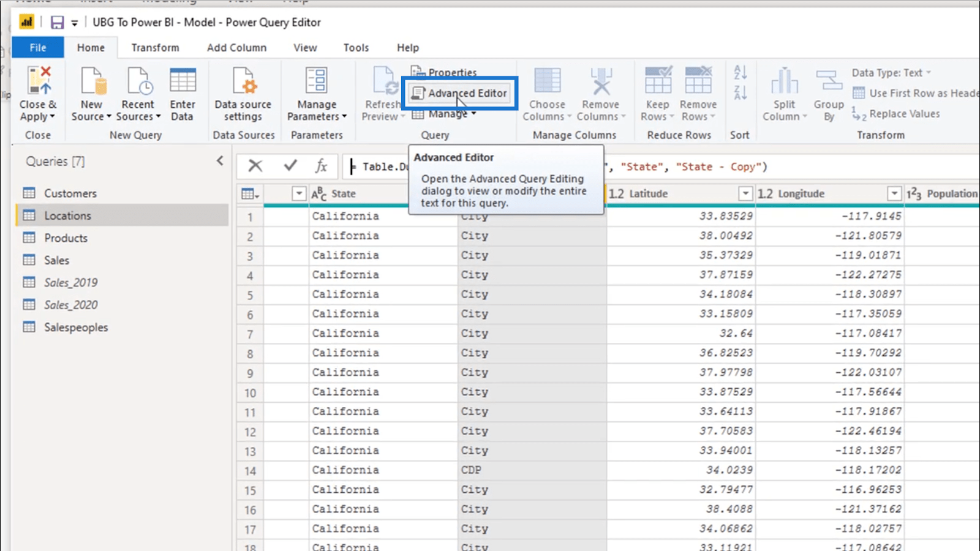980x551 pixels.
Task: Click the Group By icon
Action: 829,81
